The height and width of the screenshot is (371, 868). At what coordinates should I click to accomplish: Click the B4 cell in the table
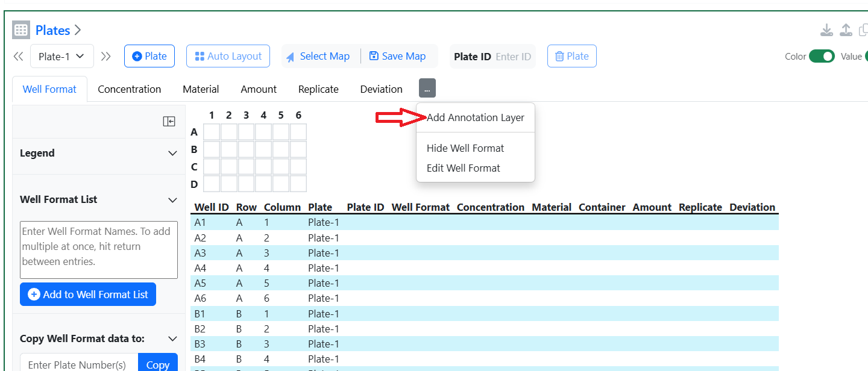point(200,359)
